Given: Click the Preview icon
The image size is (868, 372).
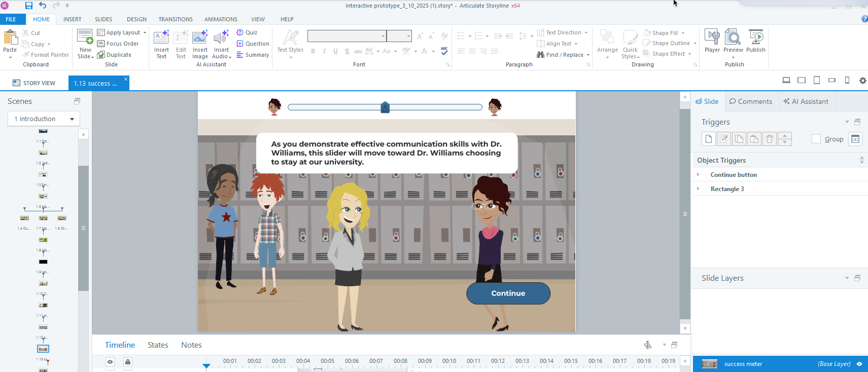Looking at the screenshot, I should pos(733,37).
